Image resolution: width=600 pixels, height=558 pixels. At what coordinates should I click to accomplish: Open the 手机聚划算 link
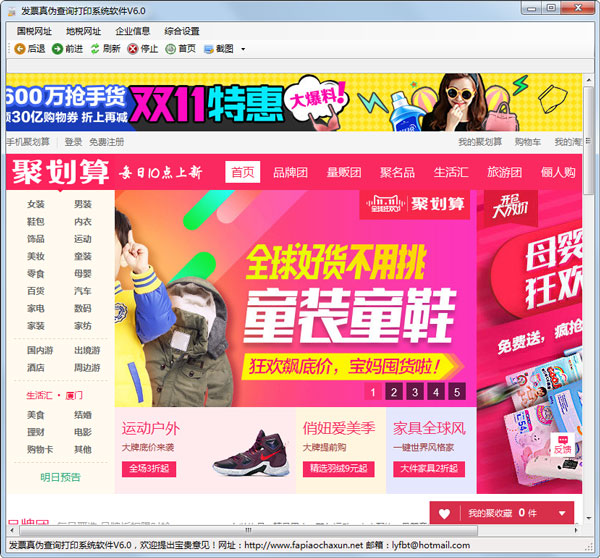pos(28,142)
